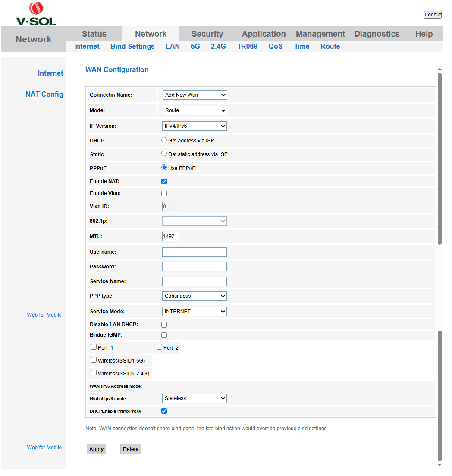Viewport: 452px width, 476px height.
Task: Open the Bind Settings submenu
Action: [x=132, y=47]
